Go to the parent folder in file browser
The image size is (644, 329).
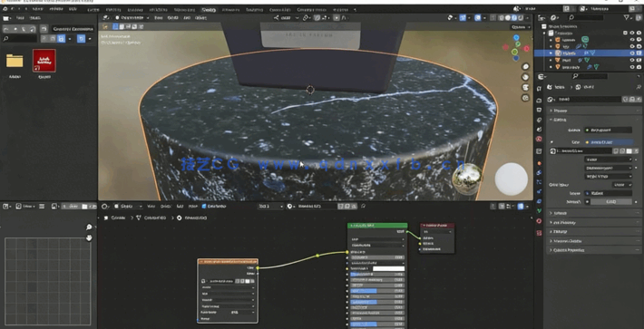click(x=23, y=29)
